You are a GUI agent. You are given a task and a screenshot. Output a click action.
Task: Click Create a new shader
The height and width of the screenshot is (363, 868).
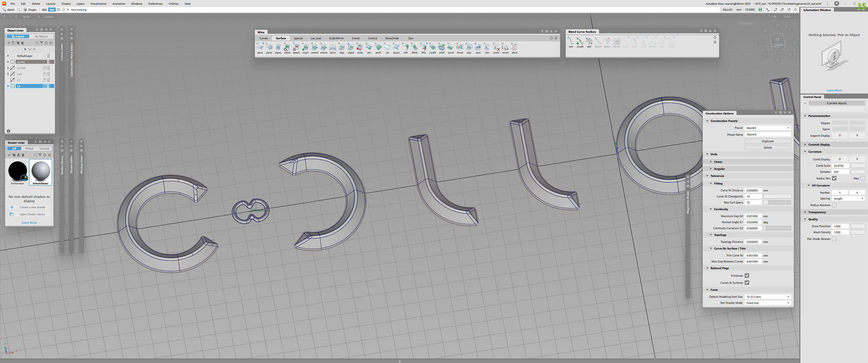pos(32,207)
